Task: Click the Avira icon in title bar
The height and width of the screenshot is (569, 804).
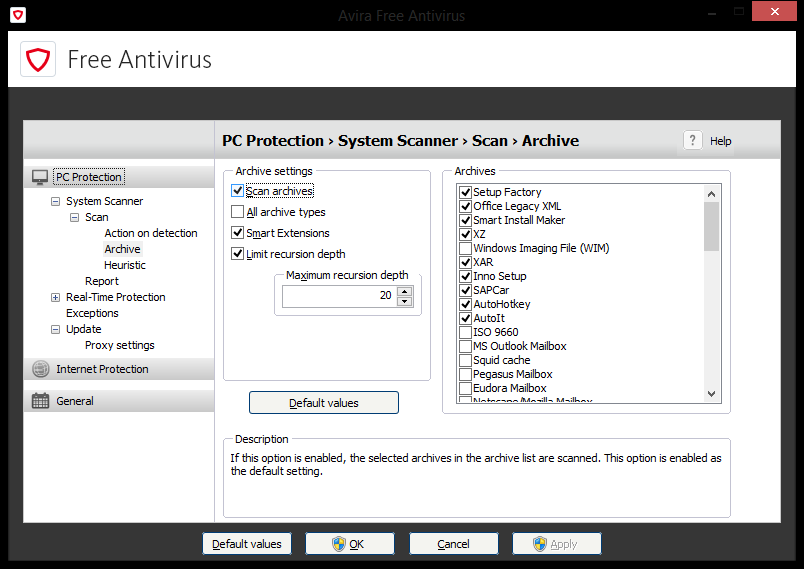Action: tap(18, 15)
